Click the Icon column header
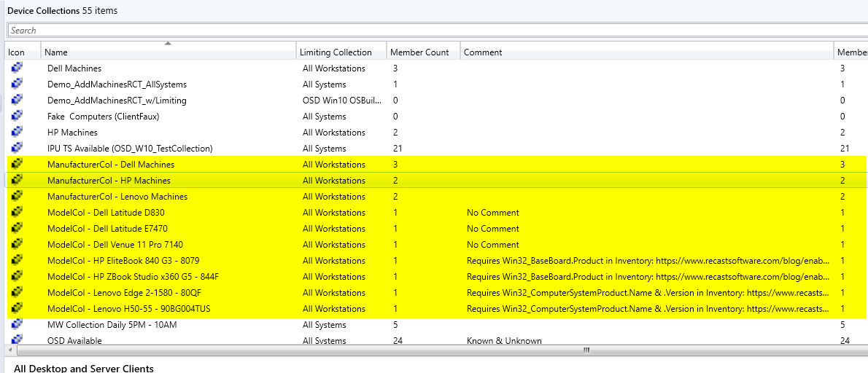 [23, 52]
